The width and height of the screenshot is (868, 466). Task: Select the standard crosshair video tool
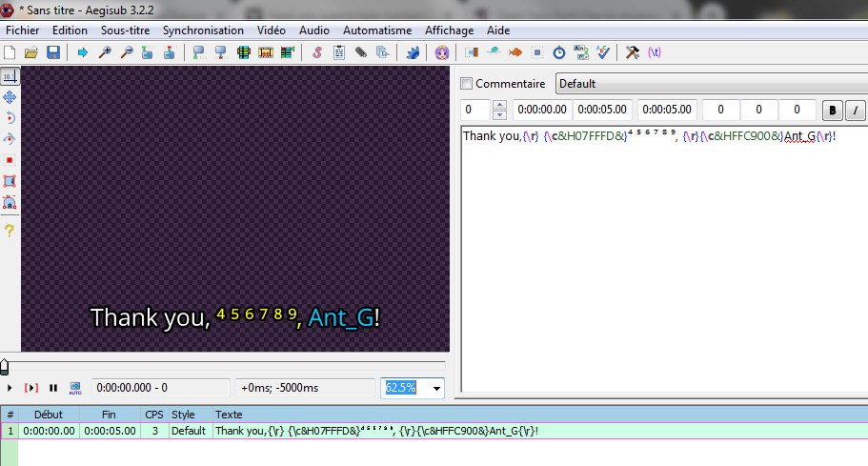point(10,76)
